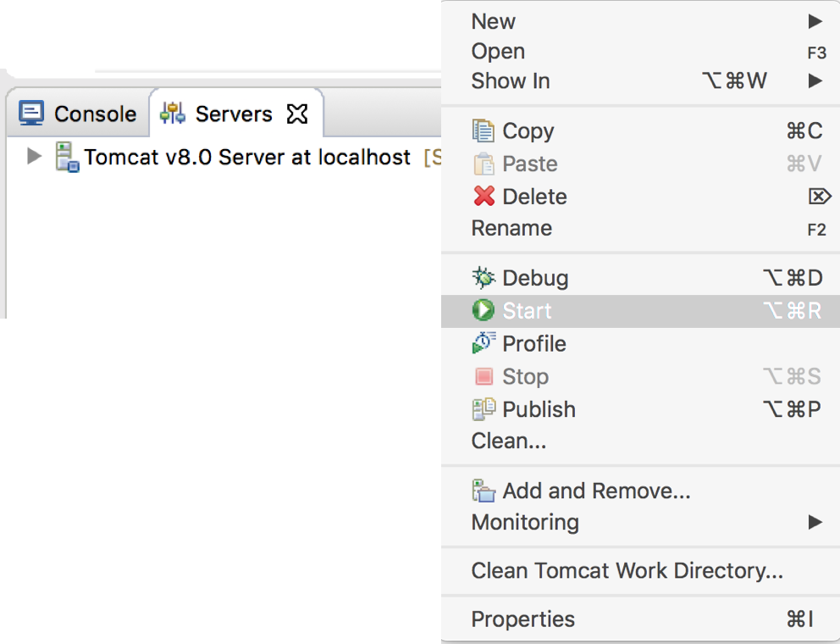Switch to the Console tab

[78, 114]
